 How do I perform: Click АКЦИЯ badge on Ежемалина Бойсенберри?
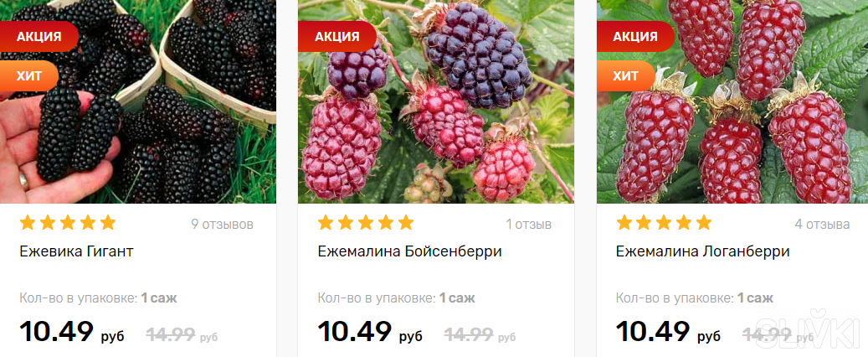coord(336,37)
